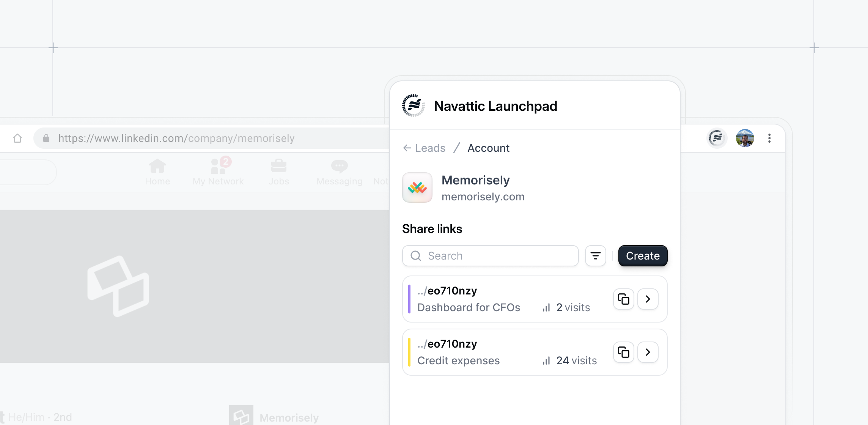
Task: Copy the Credit expenses link
Action: 623,352
